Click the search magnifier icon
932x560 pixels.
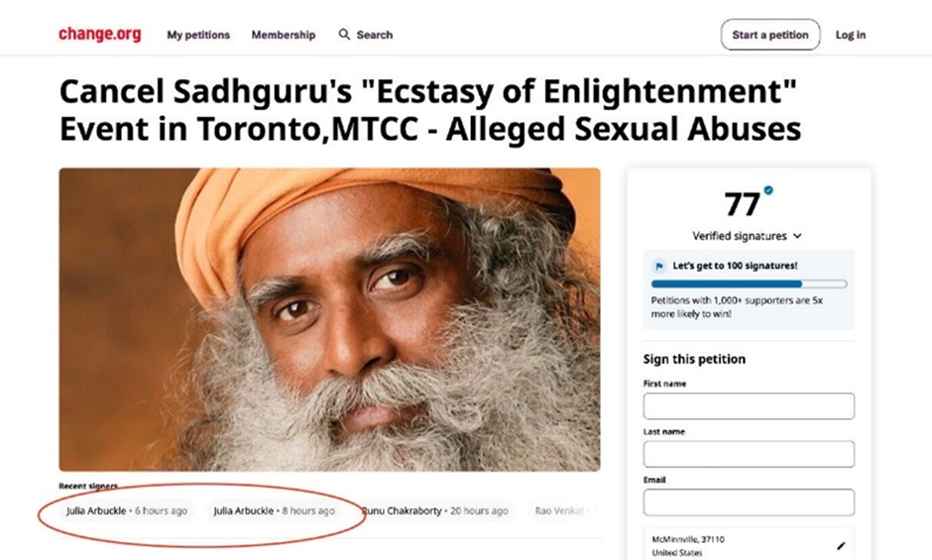[344, 35]
